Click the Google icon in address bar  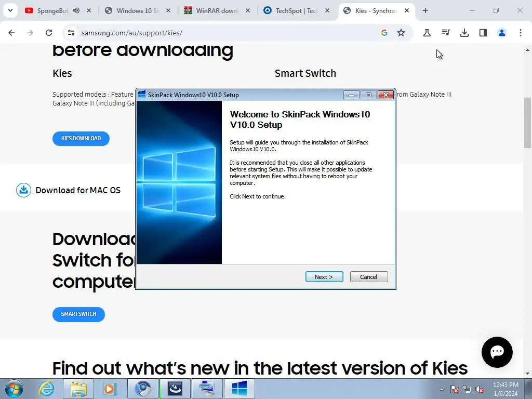384,33
